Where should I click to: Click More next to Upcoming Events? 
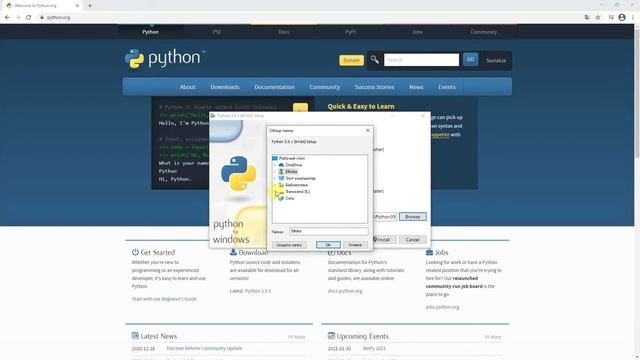pos(493,337)
